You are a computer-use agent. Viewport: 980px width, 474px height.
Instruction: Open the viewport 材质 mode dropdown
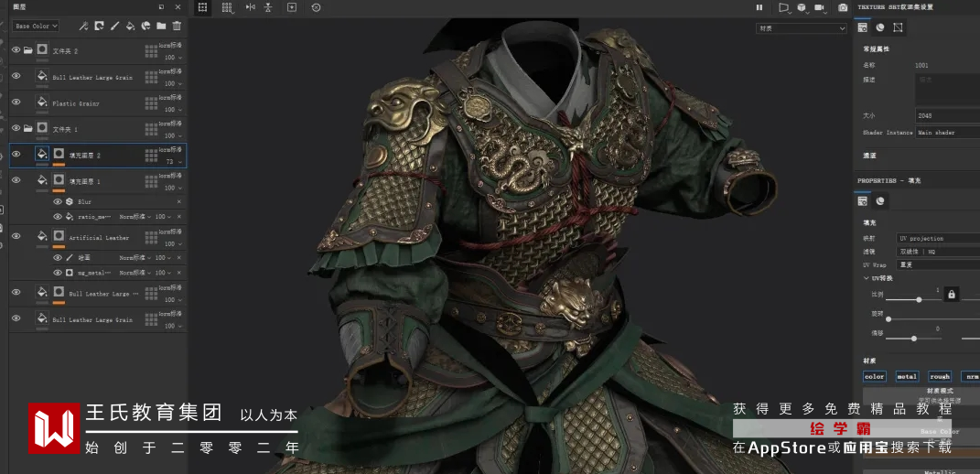(802, 28)
